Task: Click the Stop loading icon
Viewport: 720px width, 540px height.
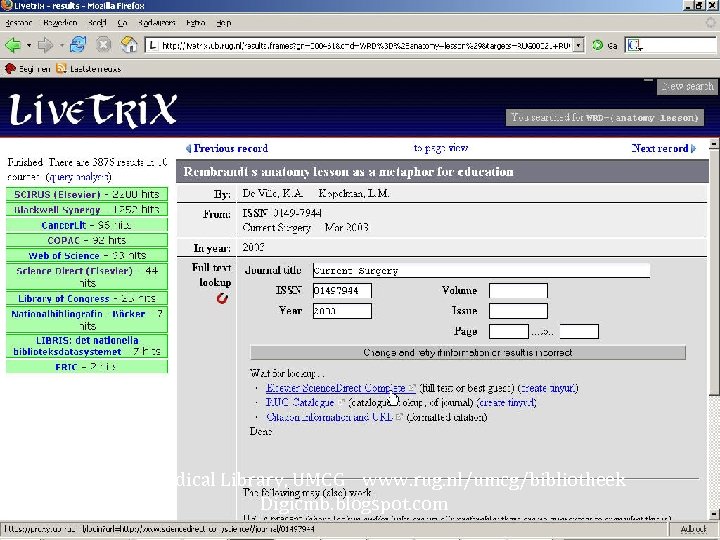Action: click(104, 45)
